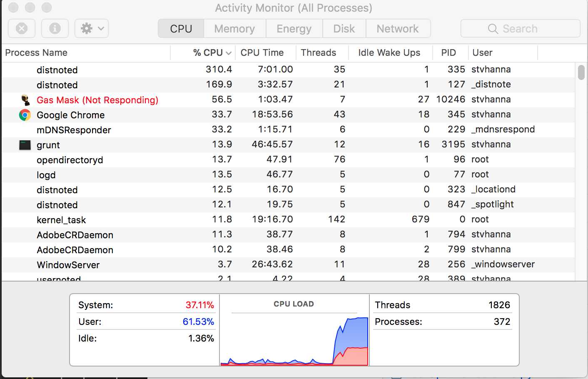Select the kernel_task process
588x379 pixels.
[288, 219]
